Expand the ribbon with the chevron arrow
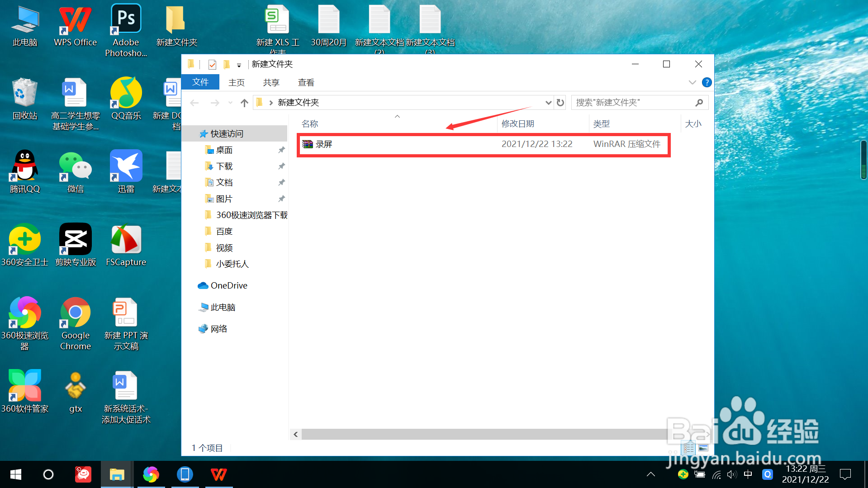The height and width of the screenshot is (488, 868). pyautogui.click(x=692, y=82)
